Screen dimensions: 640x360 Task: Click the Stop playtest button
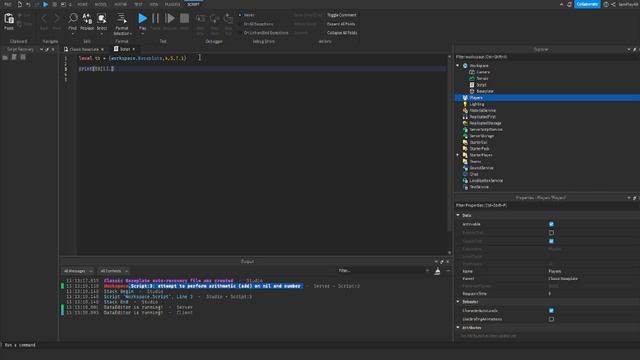click(x=184, y=18)
